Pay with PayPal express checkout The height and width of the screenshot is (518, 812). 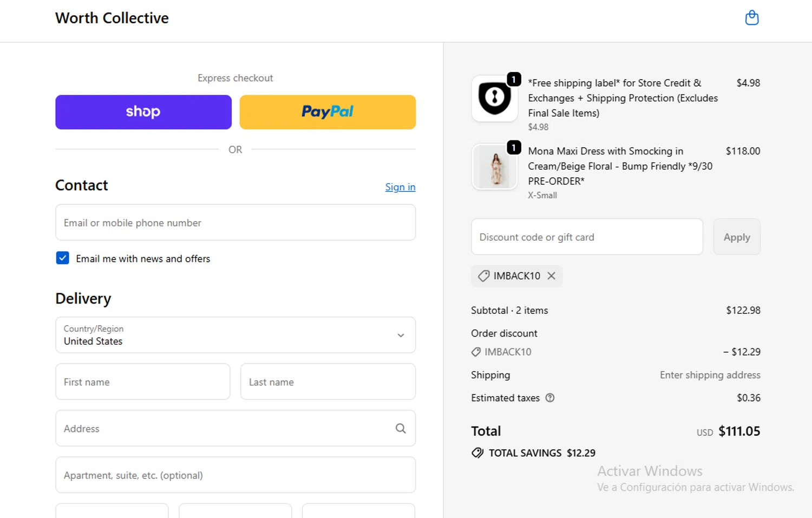point(328,112)
